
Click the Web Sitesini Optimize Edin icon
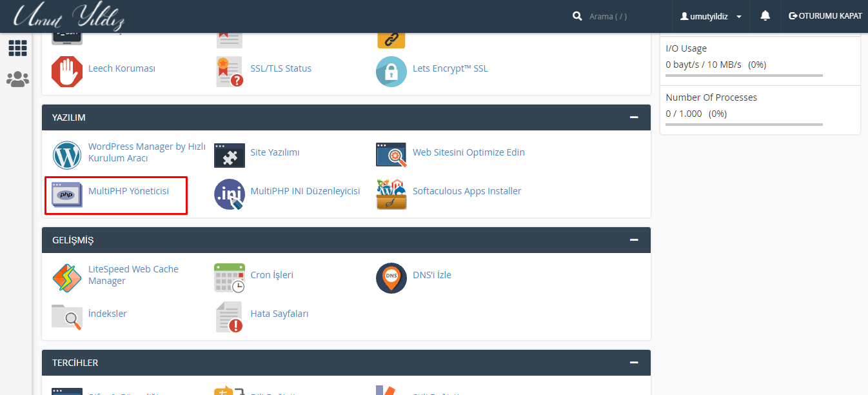[391, 155]
